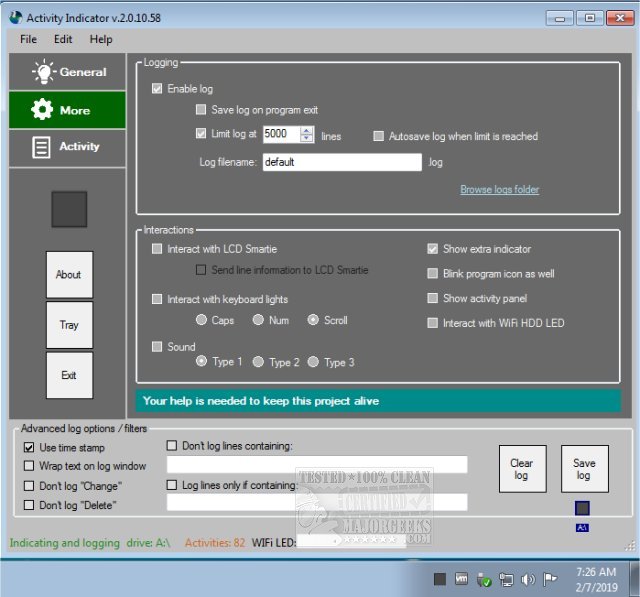This screenshot has height=597, width=640.
Task: Open the Browse logs folder link
Action: (x=500, y=189)
